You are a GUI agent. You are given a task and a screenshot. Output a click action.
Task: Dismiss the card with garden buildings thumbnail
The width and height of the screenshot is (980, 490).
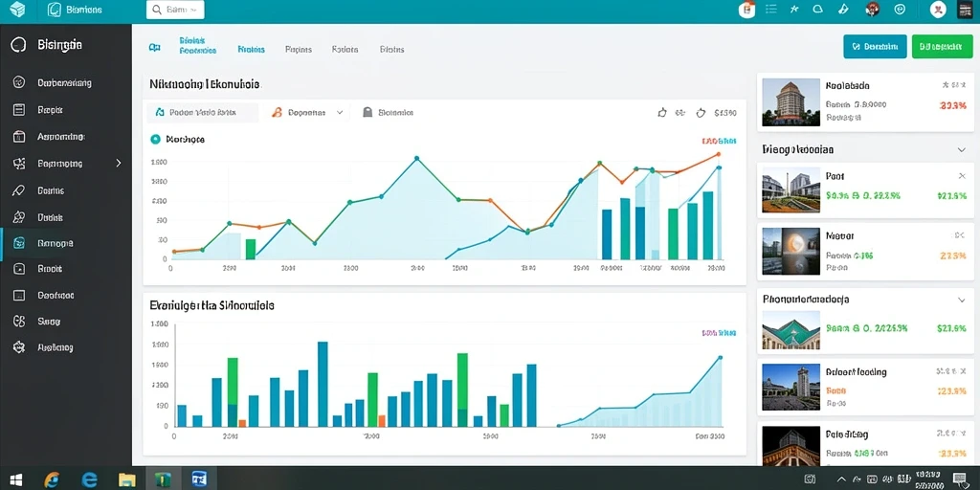(x=962, y=176)
